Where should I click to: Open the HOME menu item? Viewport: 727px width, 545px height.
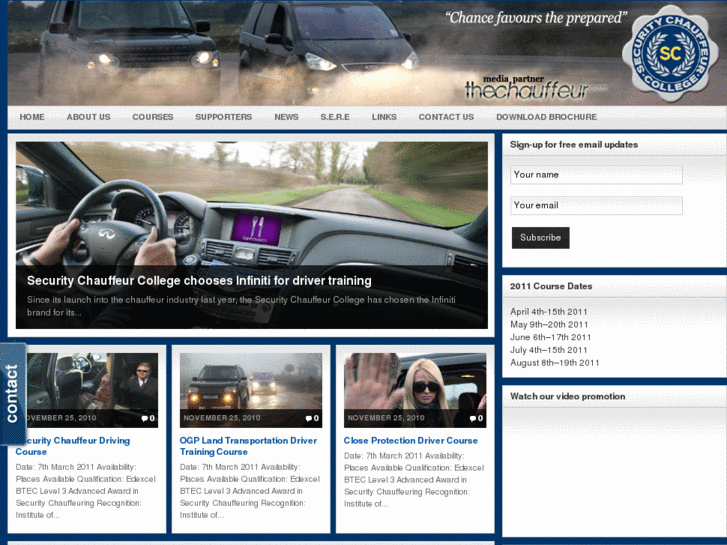[32, 117]
